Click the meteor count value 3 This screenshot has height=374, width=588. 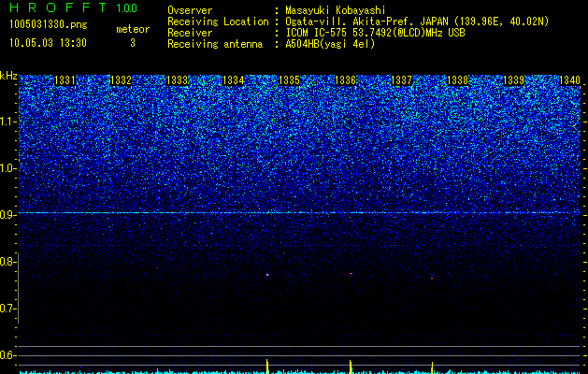coord(133,43)
